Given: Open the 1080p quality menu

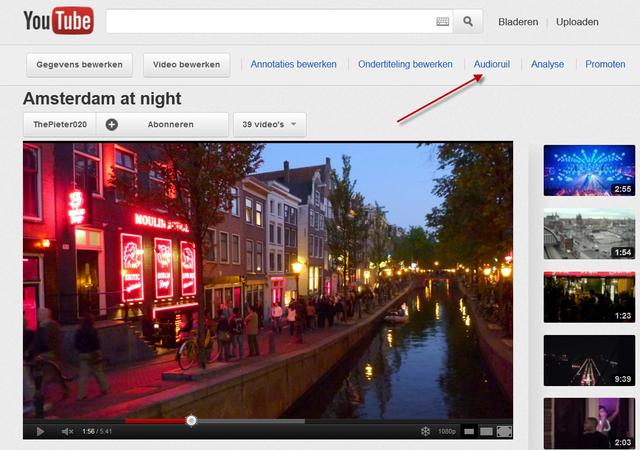Looking at the screenshot, I should [x=447, y=431].
